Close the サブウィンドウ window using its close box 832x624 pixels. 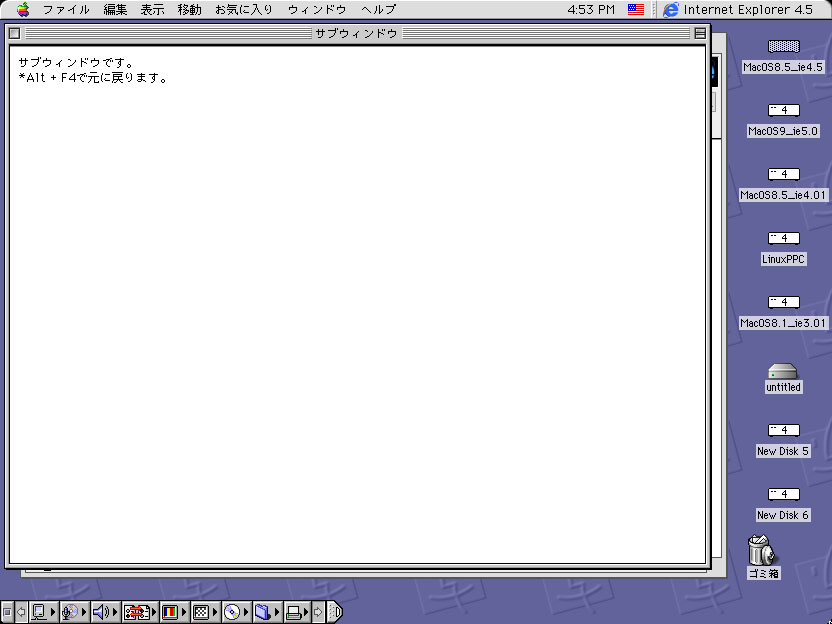pos(15,33)
